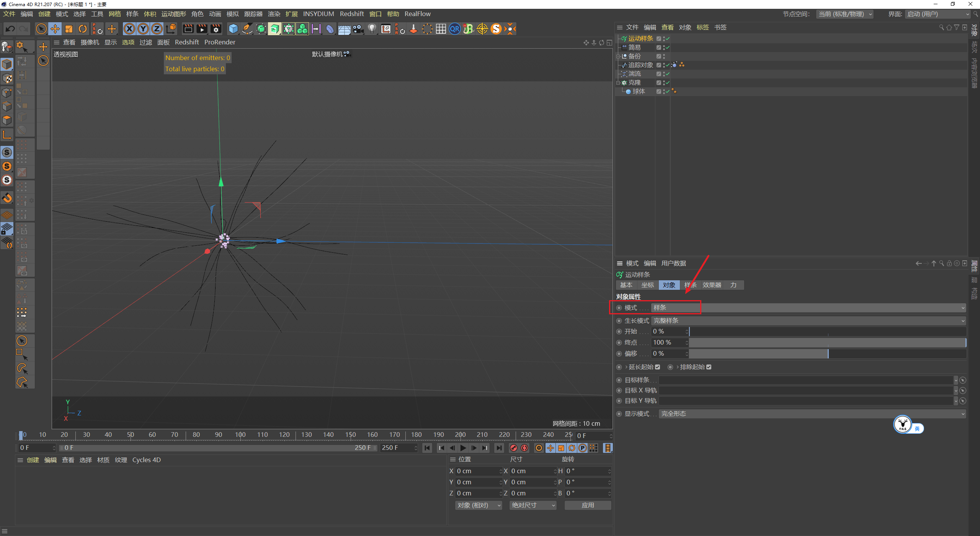Expand the 克隆 hierarchy in object manager

tap(619, 82)
